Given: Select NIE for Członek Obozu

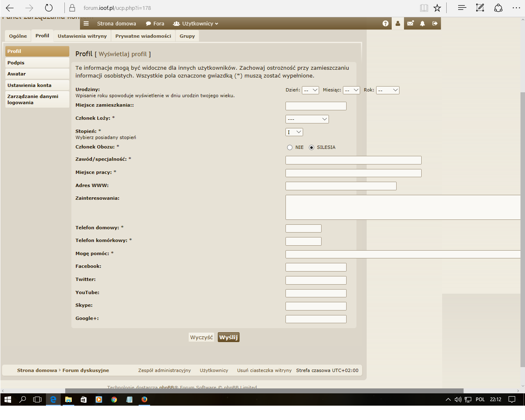Looking at the screenshot, I should point(290,148).
